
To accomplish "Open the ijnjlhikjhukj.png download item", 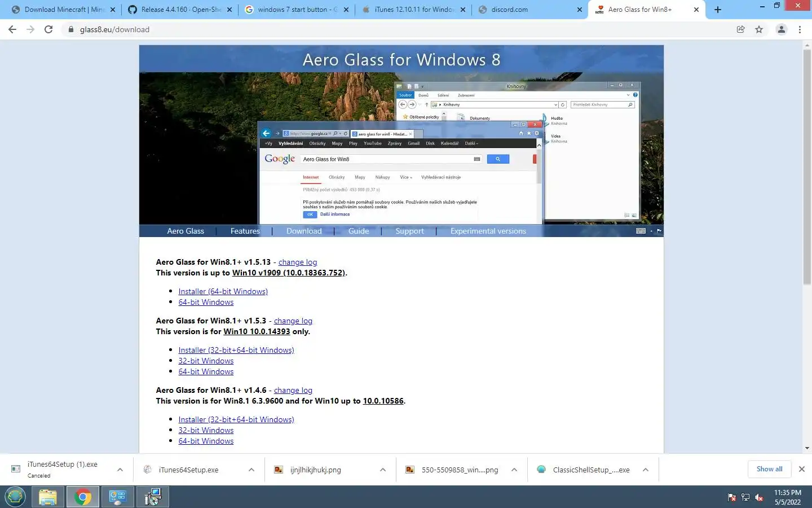I will (x=315, y=470).
